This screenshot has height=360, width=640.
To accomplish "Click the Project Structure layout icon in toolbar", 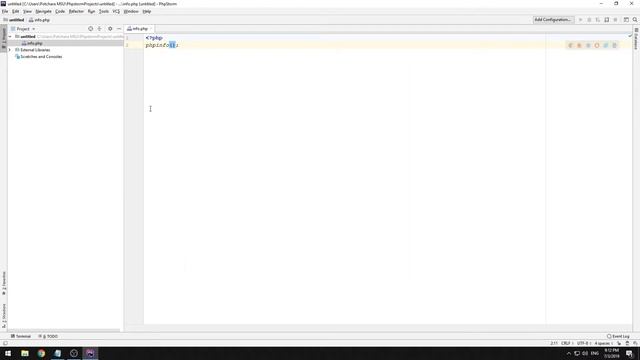I will [x=626, y=20].
